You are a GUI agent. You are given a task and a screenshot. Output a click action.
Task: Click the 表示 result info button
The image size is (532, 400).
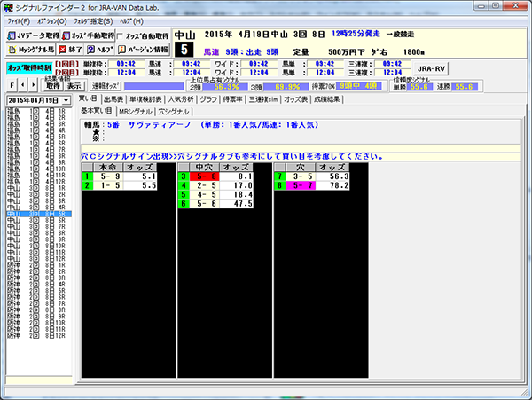(x=74, y=86)
